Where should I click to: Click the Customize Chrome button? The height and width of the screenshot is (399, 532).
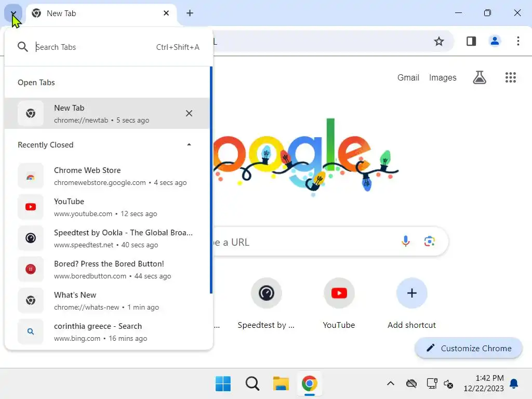point(469,349)
